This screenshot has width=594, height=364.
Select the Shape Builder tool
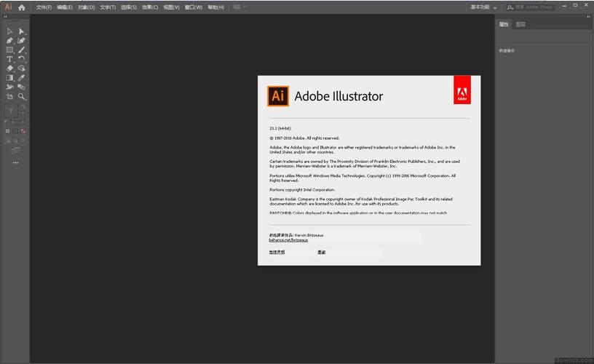(22, 68)
